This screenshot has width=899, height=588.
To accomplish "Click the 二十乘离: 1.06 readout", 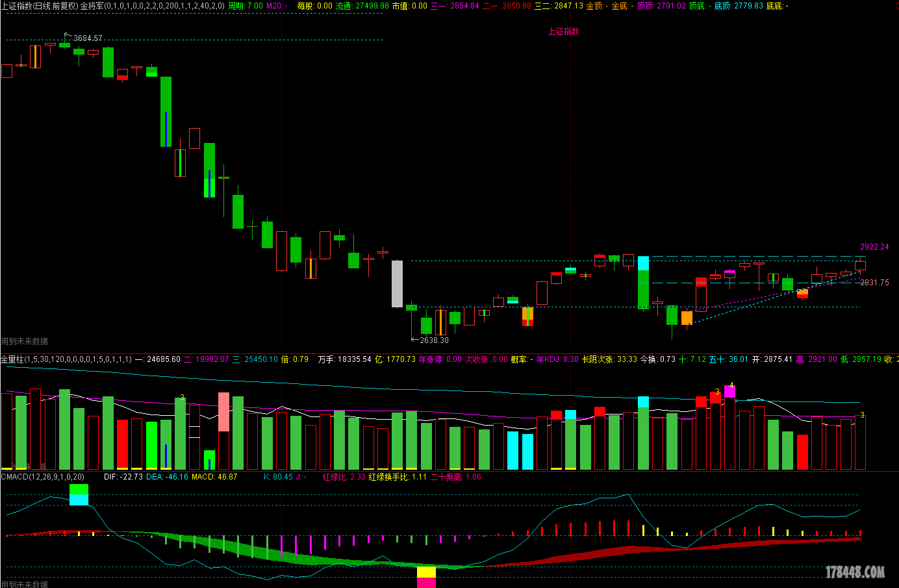I will tap(456, 477).
